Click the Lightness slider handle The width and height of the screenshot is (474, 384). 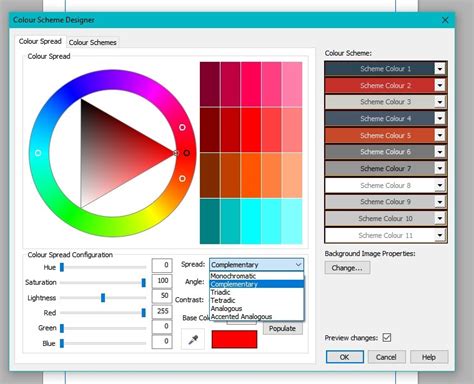(x=103, y=298)
